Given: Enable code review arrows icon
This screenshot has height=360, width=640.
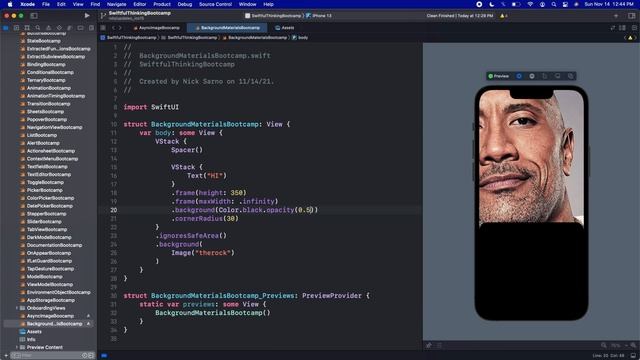Looking at the screenshot, I should 613,28.
